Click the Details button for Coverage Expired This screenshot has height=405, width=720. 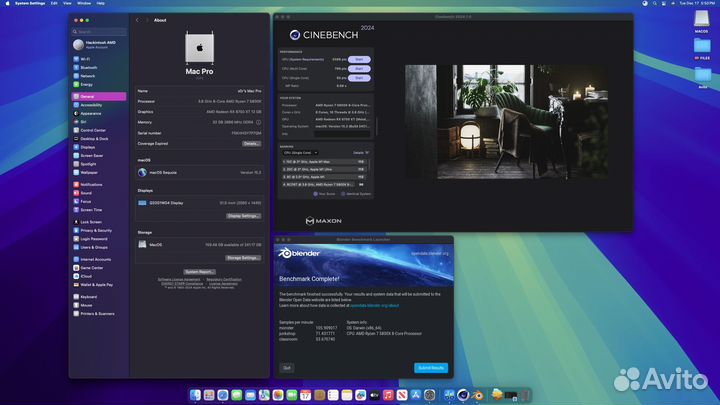[x=252, y=144]
